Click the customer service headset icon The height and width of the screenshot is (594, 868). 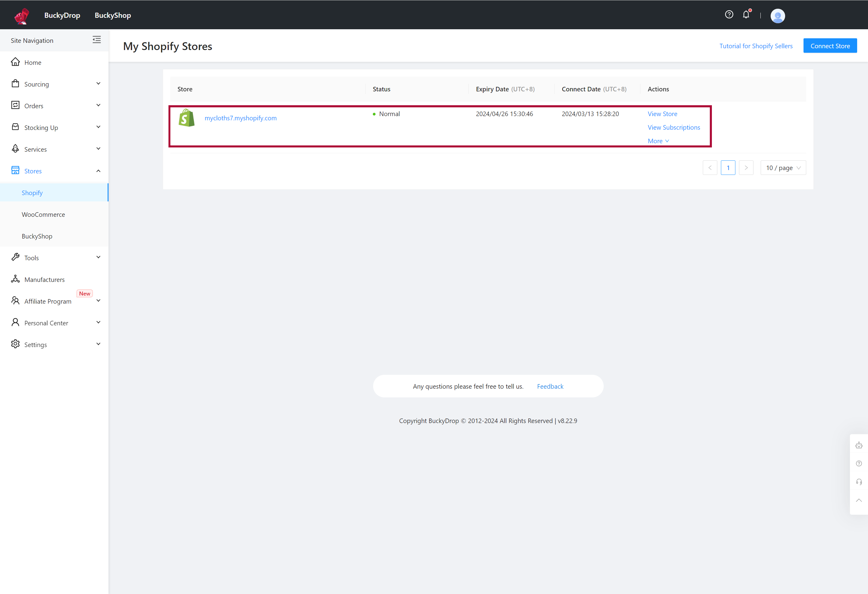click(x=859, y=482)
